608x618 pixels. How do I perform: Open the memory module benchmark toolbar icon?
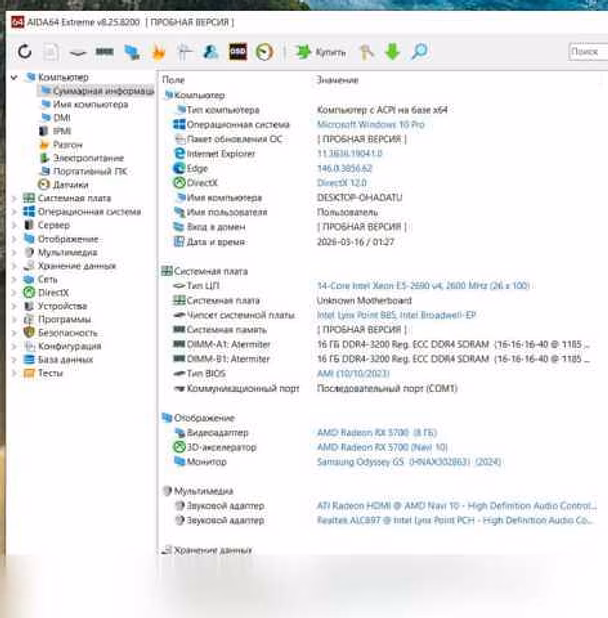click(104, 52)
